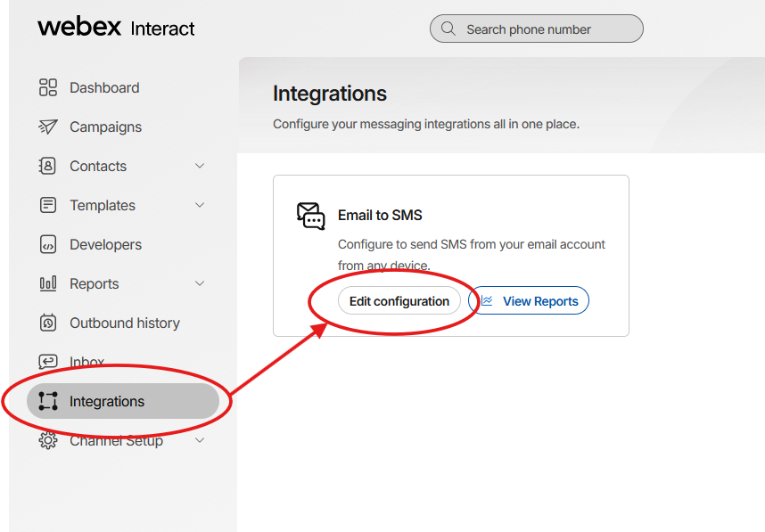
Task: Click the magnifier icon in search bar
Action: coord(448,29)
